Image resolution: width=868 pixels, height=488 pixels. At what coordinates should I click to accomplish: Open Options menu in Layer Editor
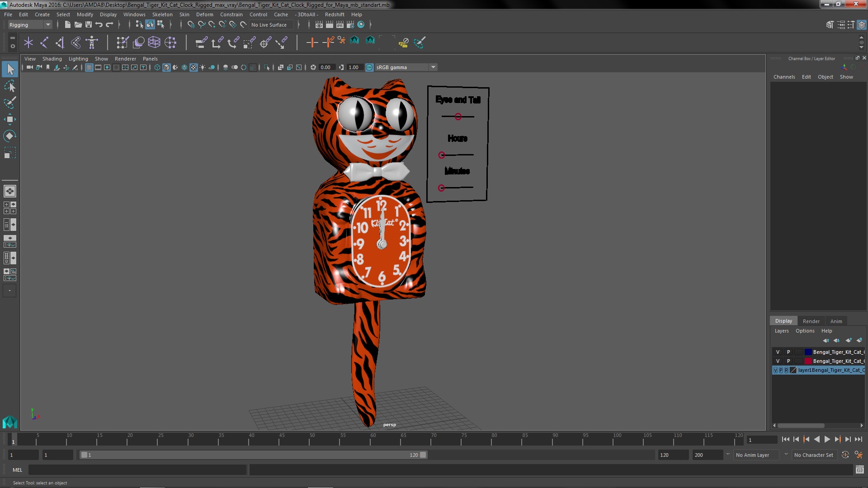click(x=805, y=331)
